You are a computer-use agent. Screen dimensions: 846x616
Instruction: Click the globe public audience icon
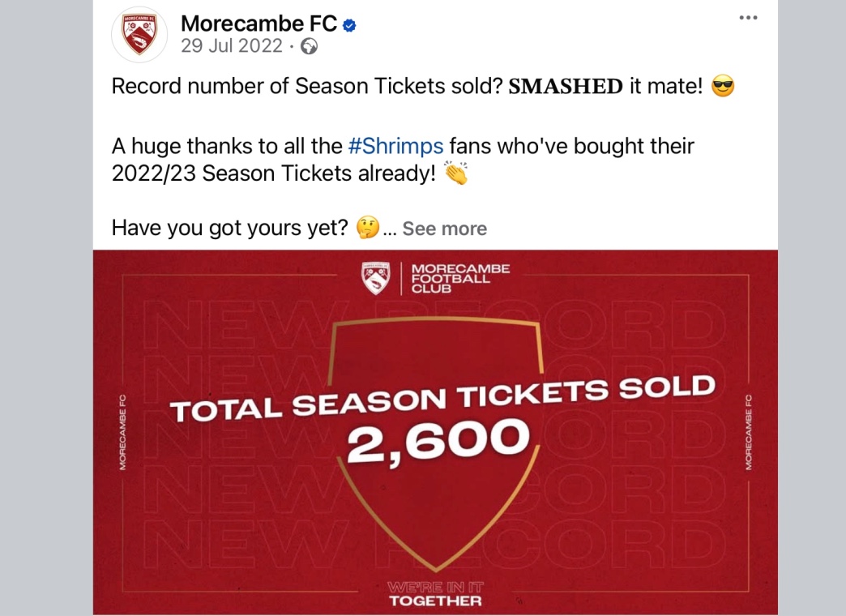tap(309, 46)
